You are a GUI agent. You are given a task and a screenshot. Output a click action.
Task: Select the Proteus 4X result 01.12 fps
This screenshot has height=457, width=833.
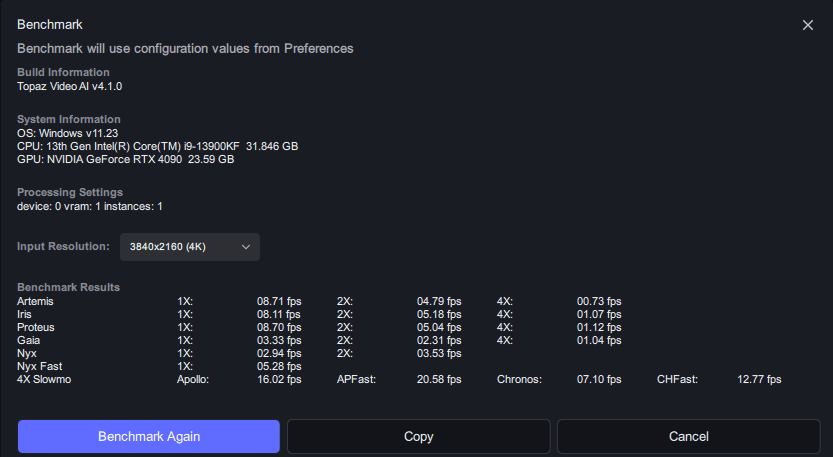tap(599, 327)
